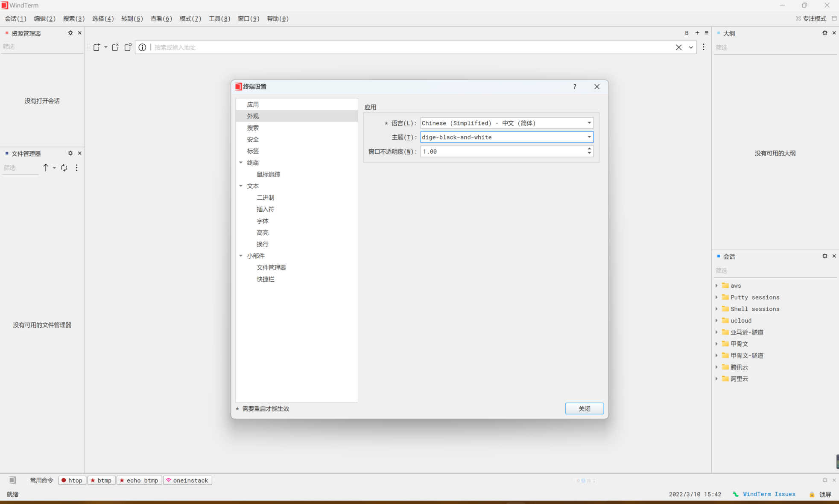This screenshot has height=504, width=839.
Task: Open the 会话(1) menu
Action: coord(15,18)
